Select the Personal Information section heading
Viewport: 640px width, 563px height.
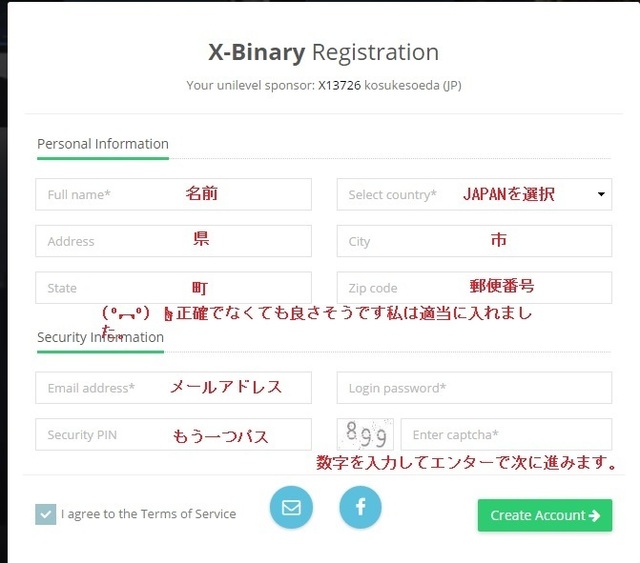103,144
